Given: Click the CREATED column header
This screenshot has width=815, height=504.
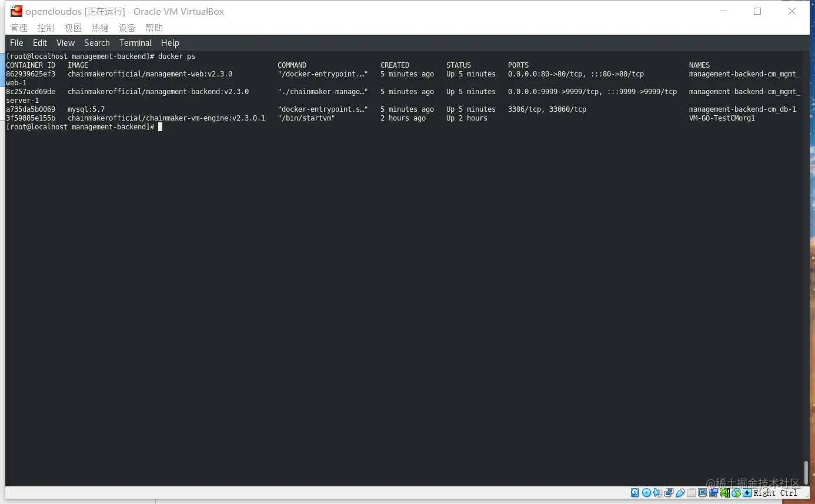Looking at the screenshot, I should (x=395, y=65).
